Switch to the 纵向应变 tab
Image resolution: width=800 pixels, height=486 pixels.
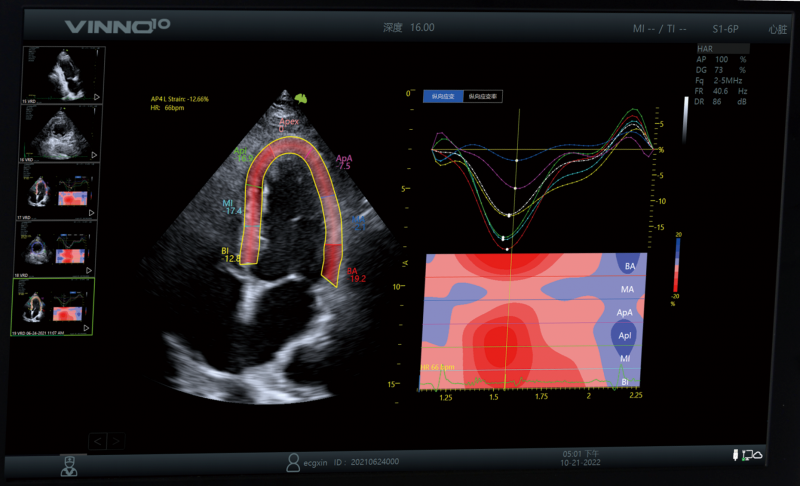click(443, 96)
